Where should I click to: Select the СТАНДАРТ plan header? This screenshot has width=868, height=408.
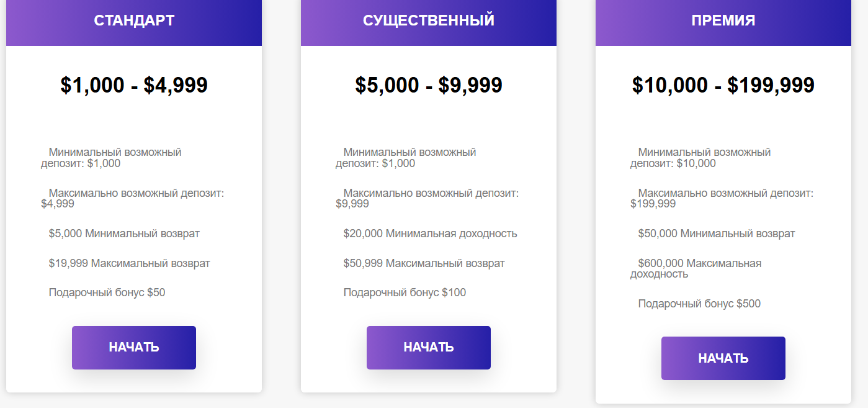[134, 20]
